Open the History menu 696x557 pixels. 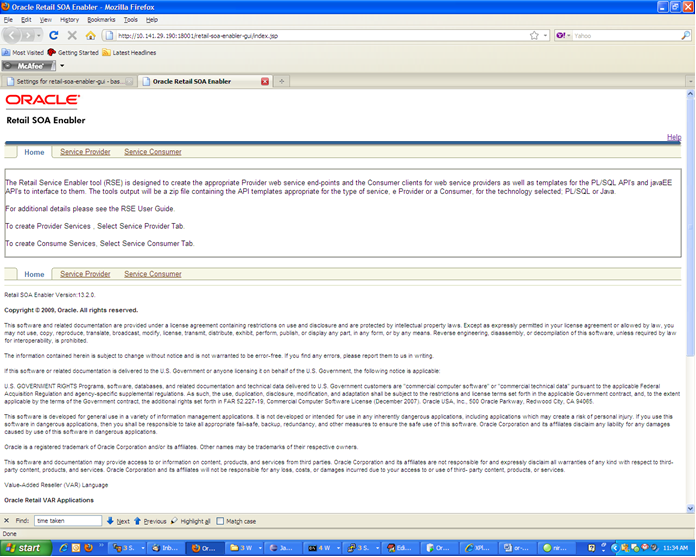[x=69, y=20]
